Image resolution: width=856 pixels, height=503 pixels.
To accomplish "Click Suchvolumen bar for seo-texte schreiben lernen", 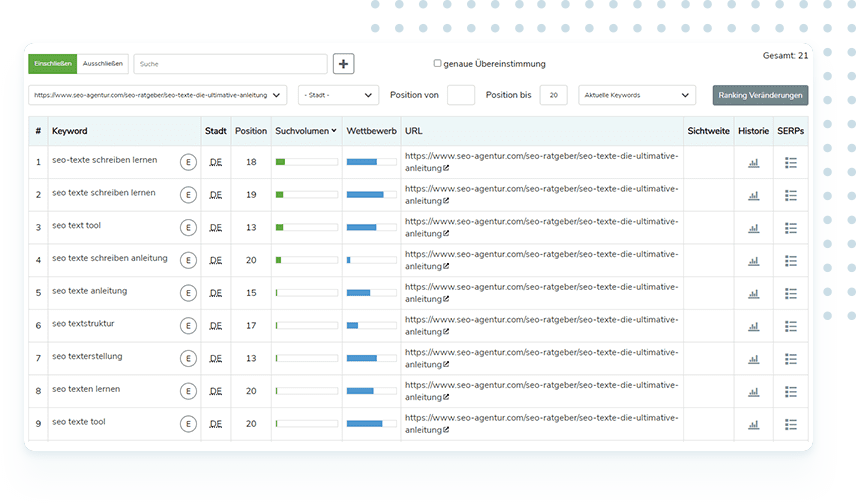I will (x=306, y=162).
